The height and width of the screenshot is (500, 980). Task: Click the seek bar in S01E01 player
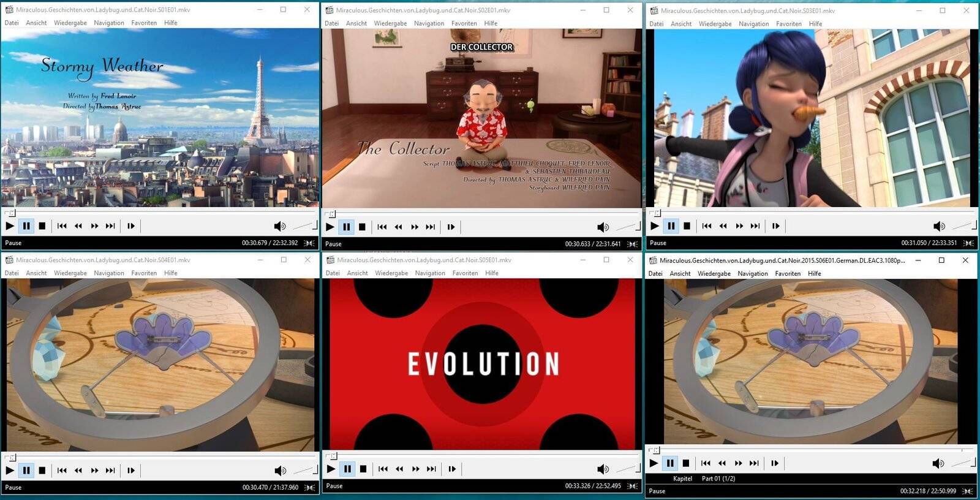pos(160,213)
